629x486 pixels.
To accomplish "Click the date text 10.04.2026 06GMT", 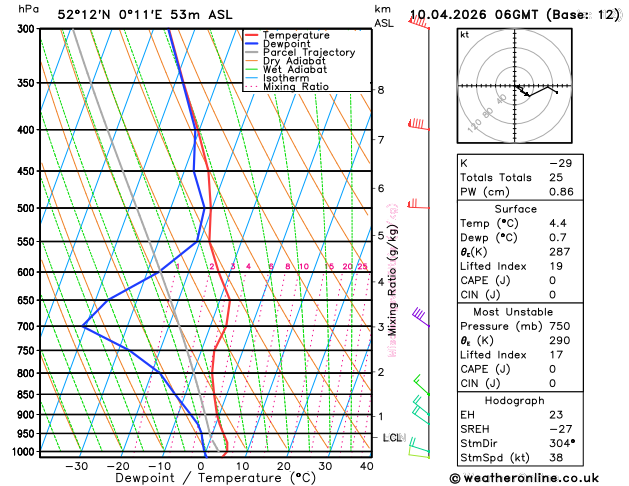I will point(474,15).
